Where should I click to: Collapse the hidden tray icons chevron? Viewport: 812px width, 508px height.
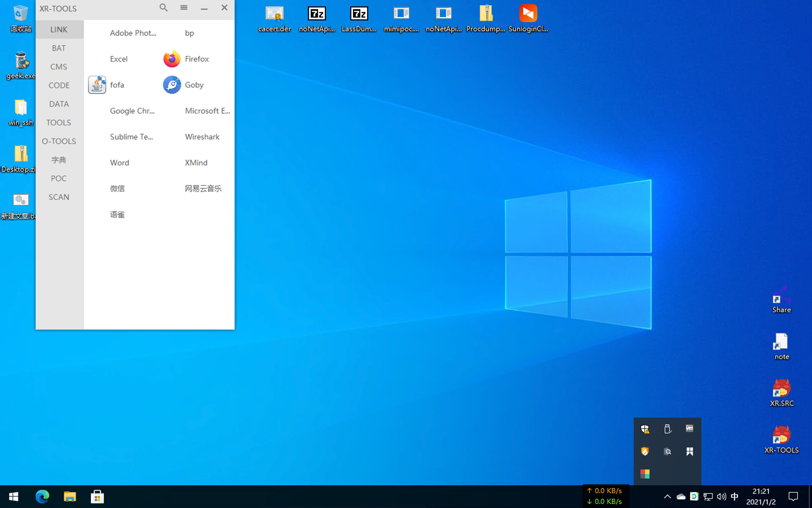pyautogui.click(x=667, y=497)
